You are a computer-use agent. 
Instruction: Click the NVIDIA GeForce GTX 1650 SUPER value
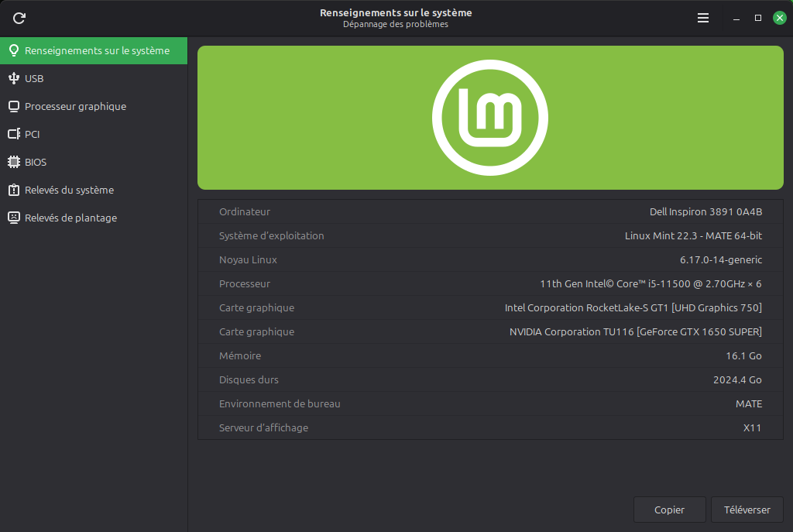635,331
